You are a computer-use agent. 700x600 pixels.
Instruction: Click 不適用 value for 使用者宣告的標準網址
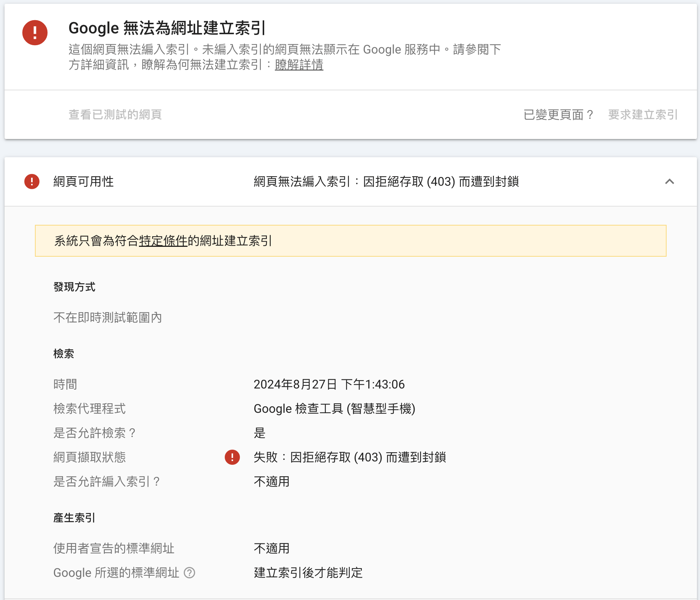272,548
